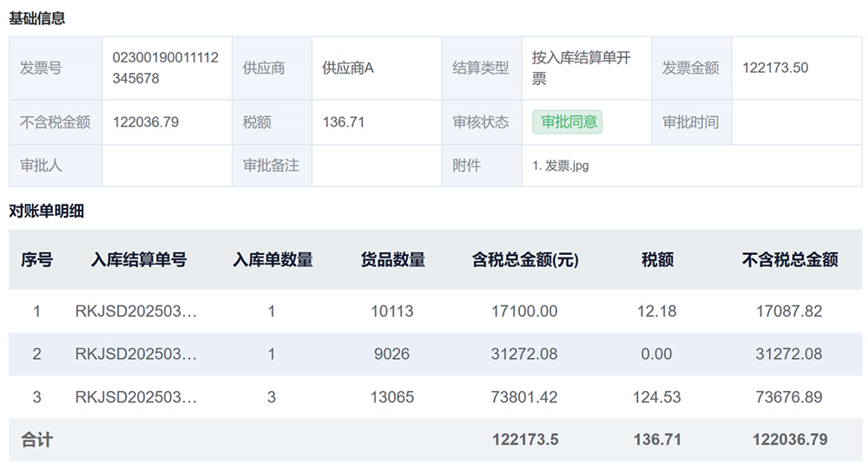Viewport: 868px width, 464px height.
Task: Click the invoice number value 02300190011112345678
Action: coord(166,68)
